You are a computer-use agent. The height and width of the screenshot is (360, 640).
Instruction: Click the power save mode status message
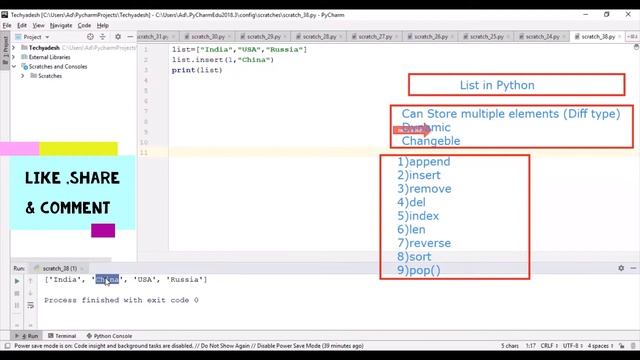(189, 346)
